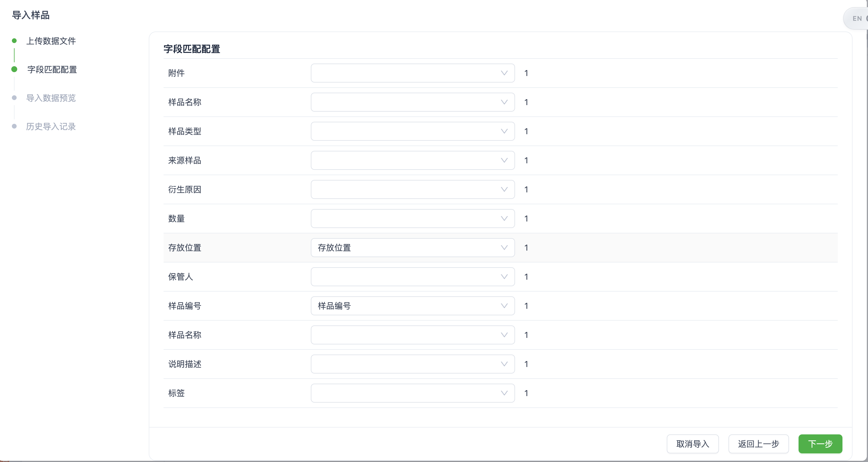Image resolution: width=868 pixels, height=462 pixels.
Task: Click the chevron arrow in the 附件 row
Action: (504, 73)
